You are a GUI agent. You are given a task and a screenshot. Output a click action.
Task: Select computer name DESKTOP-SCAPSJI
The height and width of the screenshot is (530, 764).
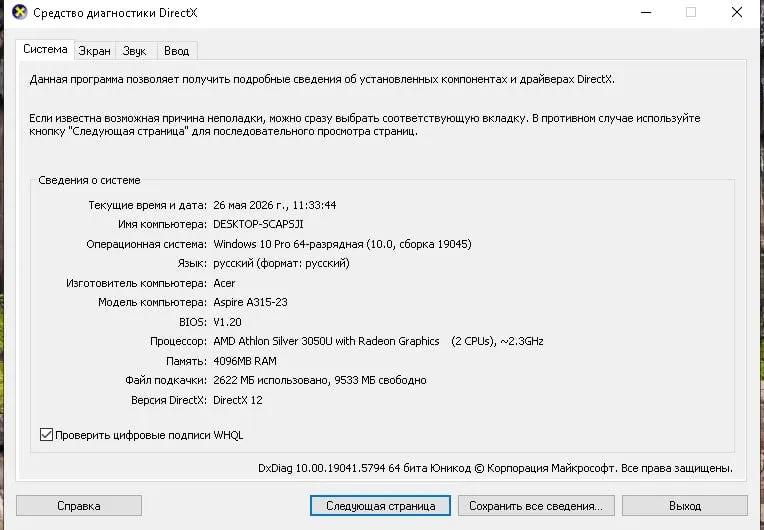(x=258, y=224)
